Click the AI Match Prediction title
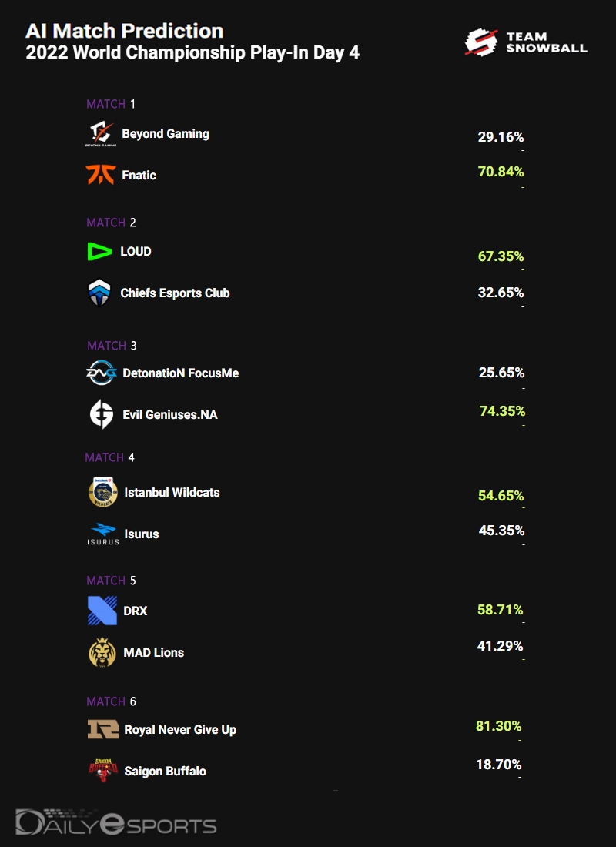Viewport: 616px width, 847px height. [125, 31]
